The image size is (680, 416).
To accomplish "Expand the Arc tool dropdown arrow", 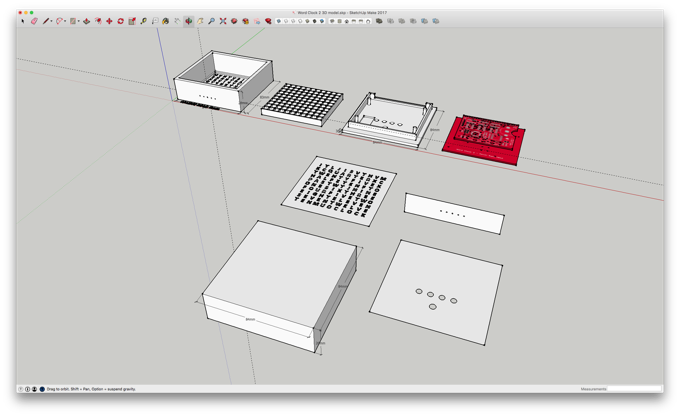I will 65,21.
